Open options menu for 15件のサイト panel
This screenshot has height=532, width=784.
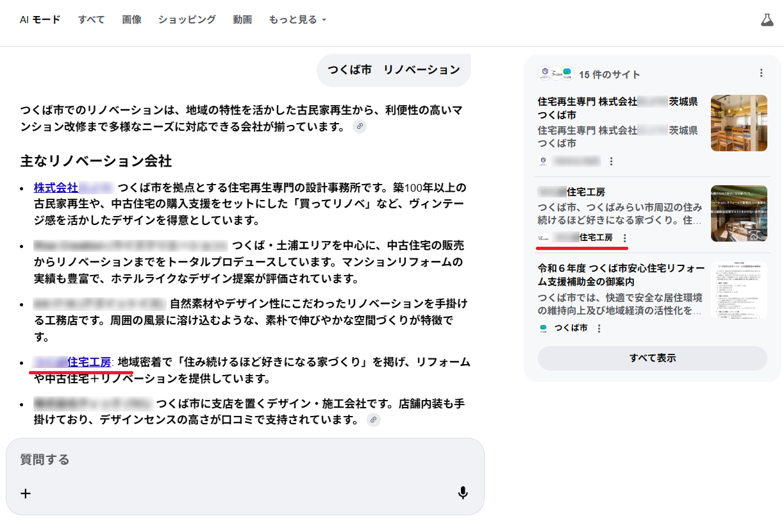[761, 73]
